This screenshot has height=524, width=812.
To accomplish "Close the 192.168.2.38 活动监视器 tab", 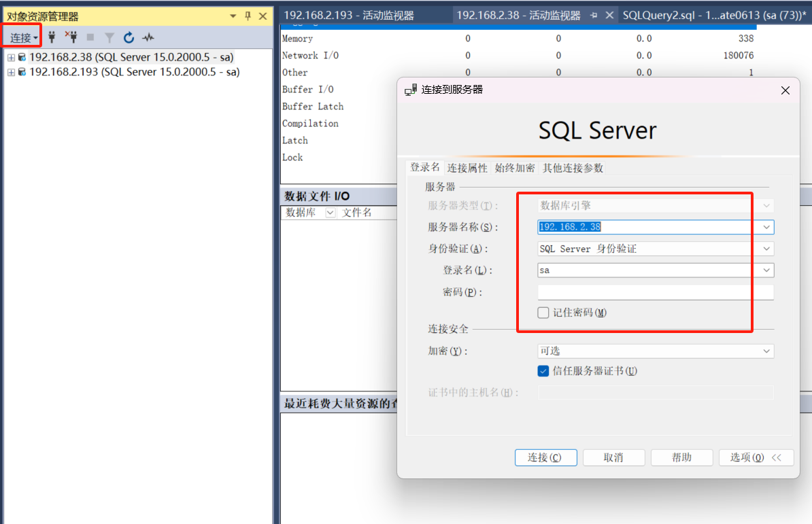I will point(609,16).
